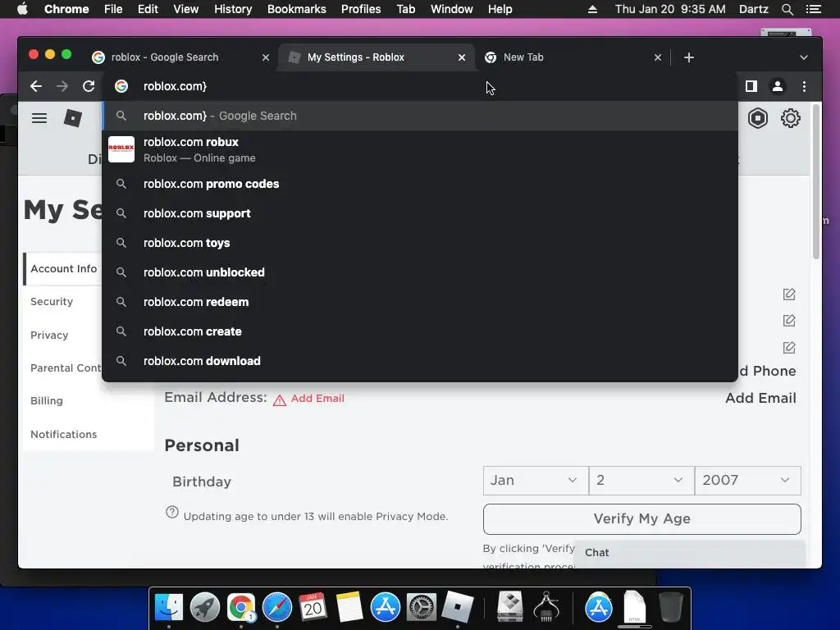Click the Spotlight search icon in menu bar

point(787,9)
